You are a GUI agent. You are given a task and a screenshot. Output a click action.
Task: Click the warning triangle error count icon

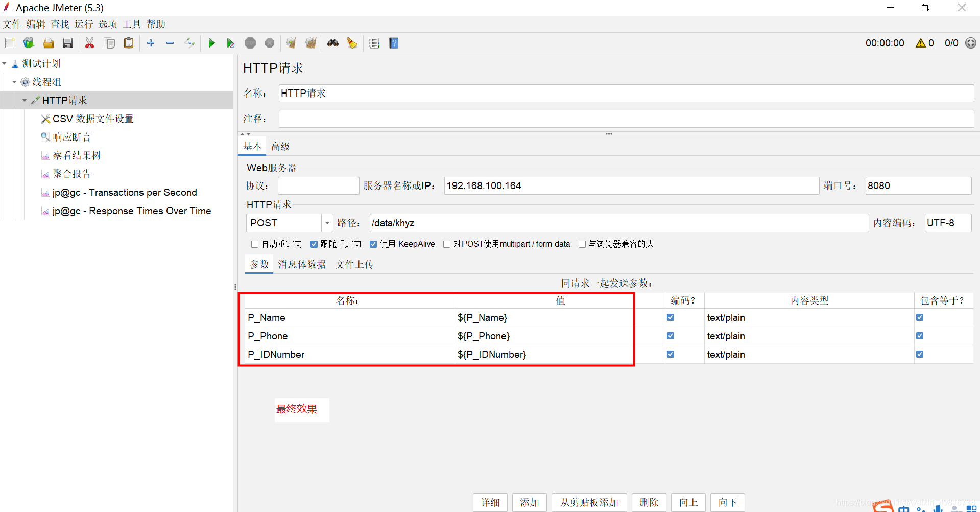(921, 43)
